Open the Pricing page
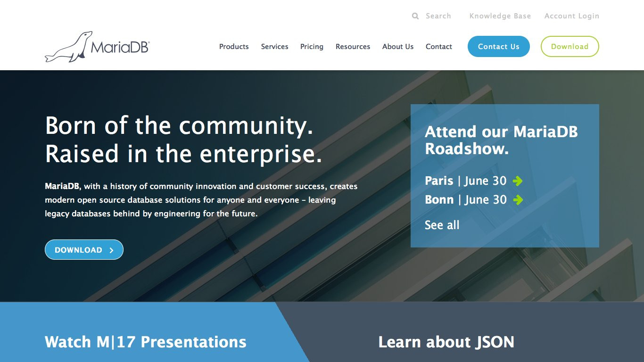Screen dimensions: 644x362 [312, 46]
